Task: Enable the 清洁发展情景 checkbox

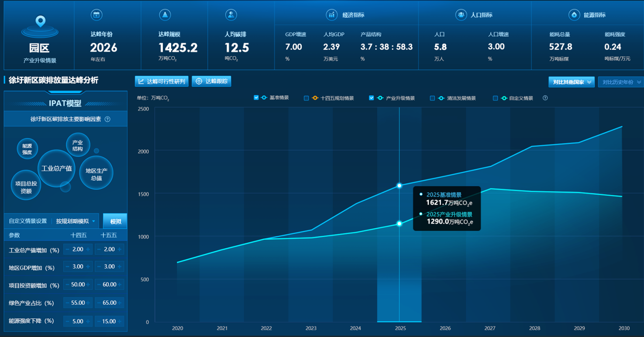Action: click(432, 98)
